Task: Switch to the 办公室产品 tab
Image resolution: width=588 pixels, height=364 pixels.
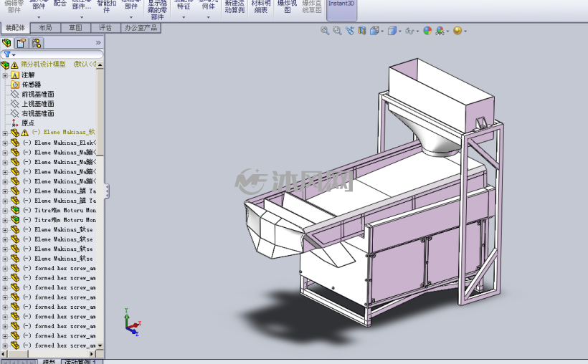Action: pyautogui.click(x=141, y=28)
